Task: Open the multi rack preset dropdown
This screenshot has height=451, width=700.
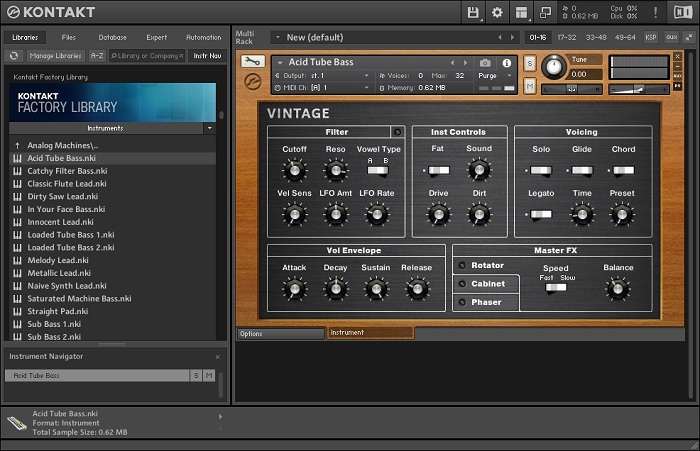Action: pyautogui.click(x=278, y=38)
